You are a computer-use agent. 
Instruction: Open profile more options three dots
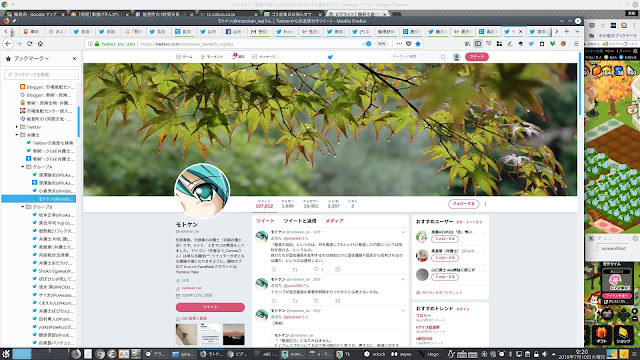click(x=485, y=204)
